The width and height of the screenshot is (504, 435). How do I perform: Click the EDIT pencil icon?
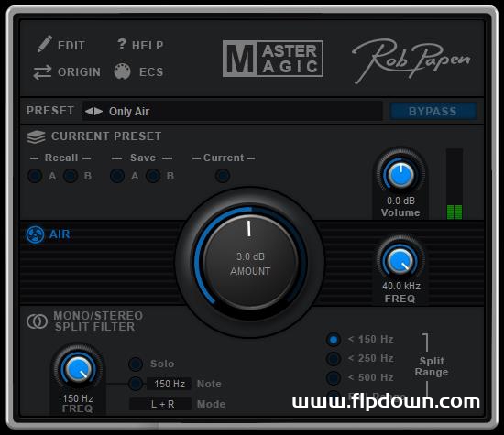(45, 44)
